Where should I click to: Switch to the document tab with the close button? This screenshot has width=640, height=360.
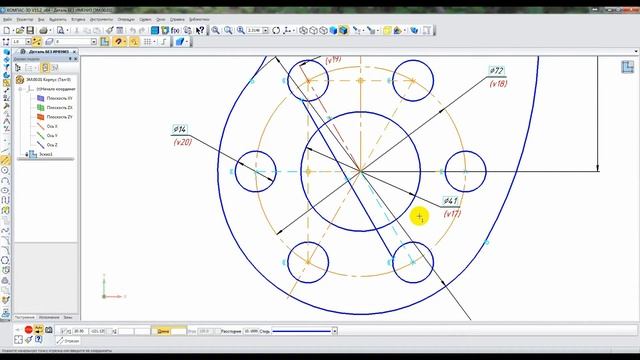point(48,52)
